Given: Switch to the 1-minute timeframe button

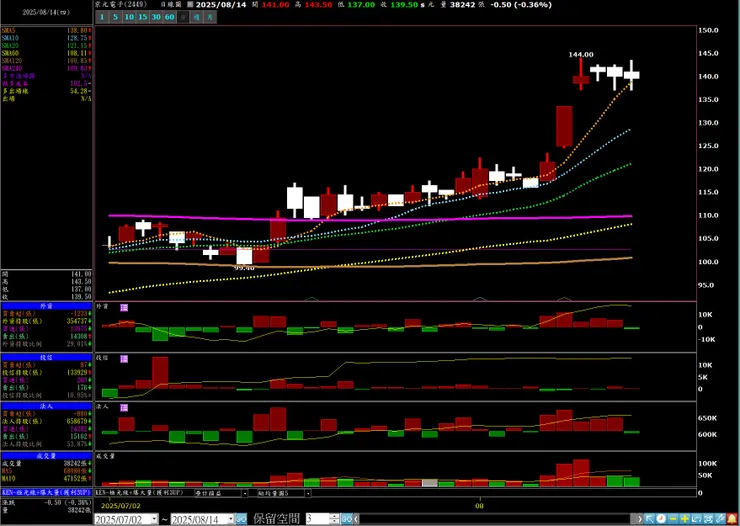Looking at the screenshot, I should (102, 17).
